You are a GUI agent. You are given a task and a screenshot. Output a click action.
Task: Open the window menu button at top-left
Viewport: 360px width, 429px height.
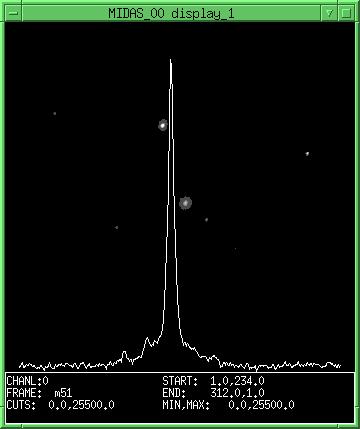(x=13, y=13)
